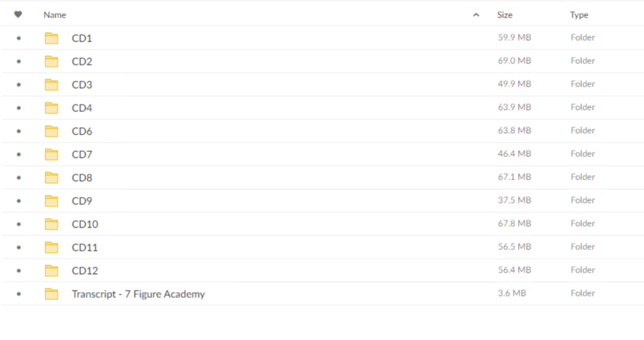Click the CD6 folder icon
The height and width of the screenshot is (340, 644).
tap(52, 131)
